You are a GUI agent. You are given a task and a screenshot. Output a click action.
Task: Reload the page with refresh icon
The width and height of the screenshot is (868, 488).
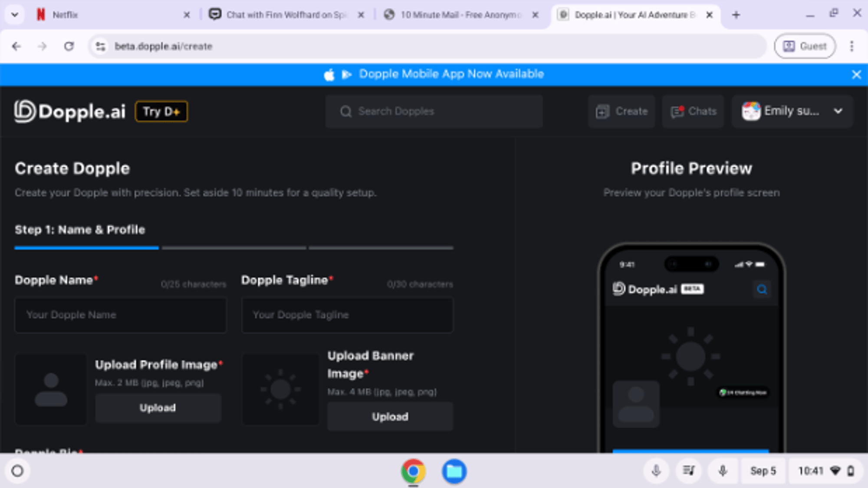[69, 46]
